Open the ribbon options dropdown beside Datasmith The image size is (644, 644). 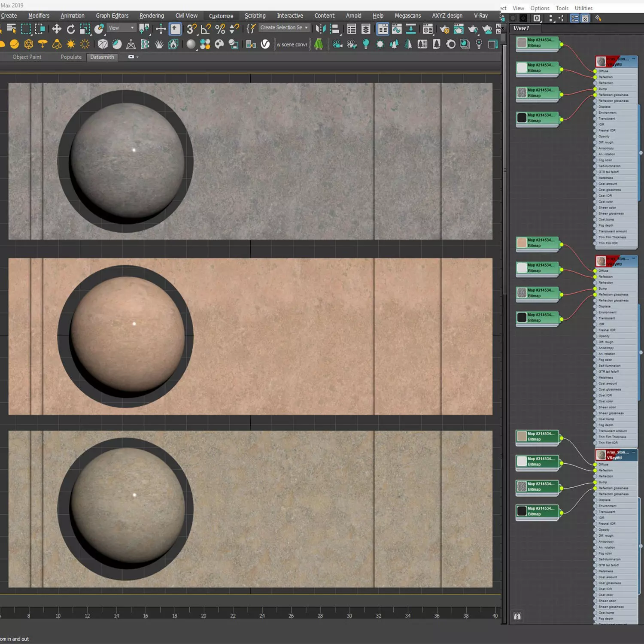click(x=133, y=57)
